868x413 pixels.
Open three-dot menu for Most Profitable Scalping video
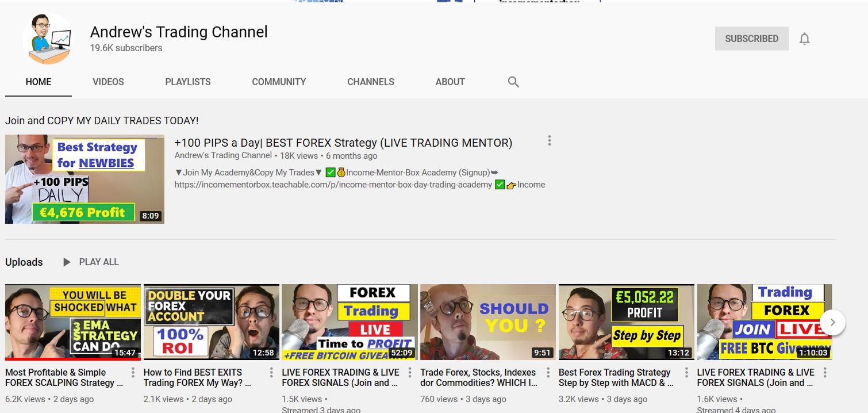[x=133, y=373]
